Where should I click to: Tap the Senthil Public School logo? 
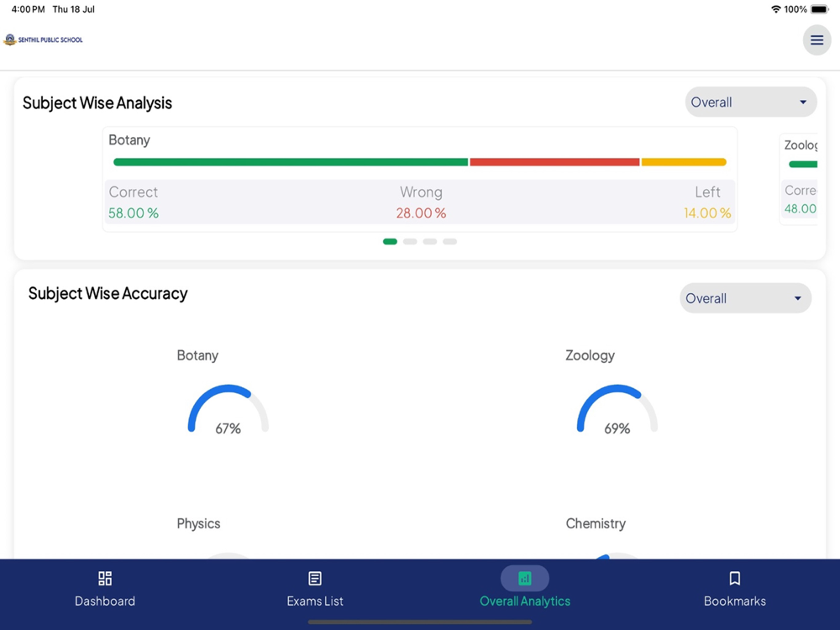click(x=43, y=39)
